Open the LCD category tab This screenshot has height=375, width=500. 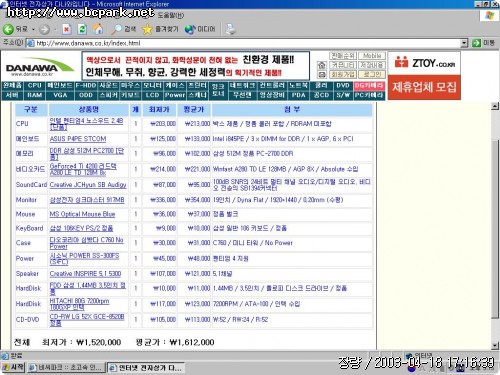point(152,95)
